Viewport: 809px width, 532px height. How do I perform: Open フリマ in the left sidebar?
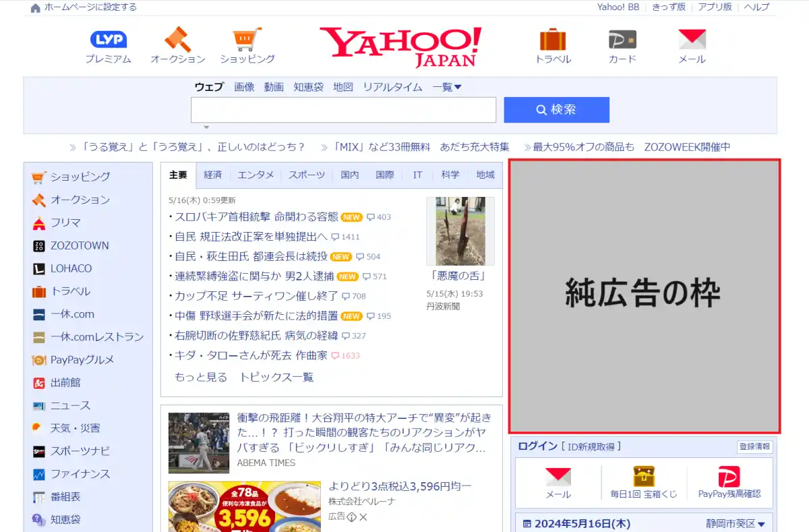pyautogui.click(x=65, y=223)
